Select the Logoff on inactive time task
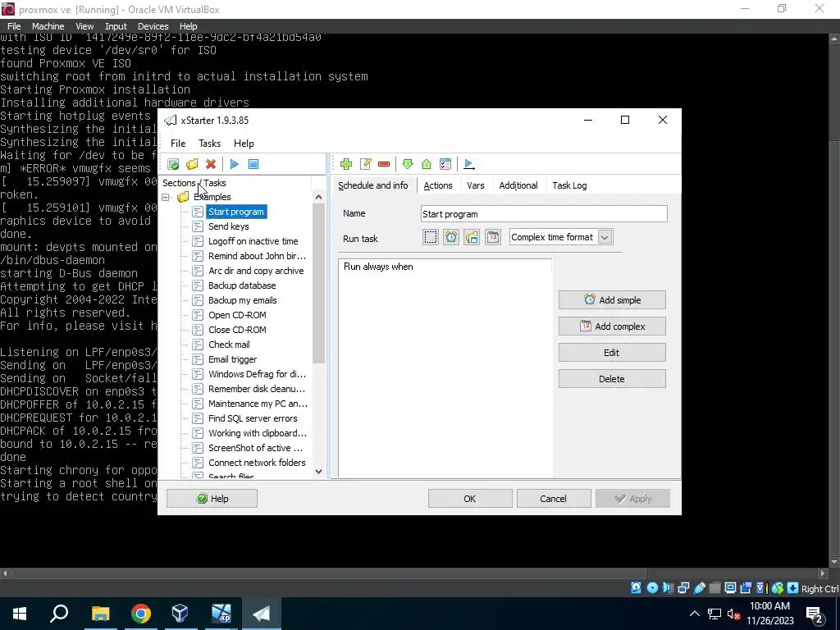840x630 pixels. [253, 241]
